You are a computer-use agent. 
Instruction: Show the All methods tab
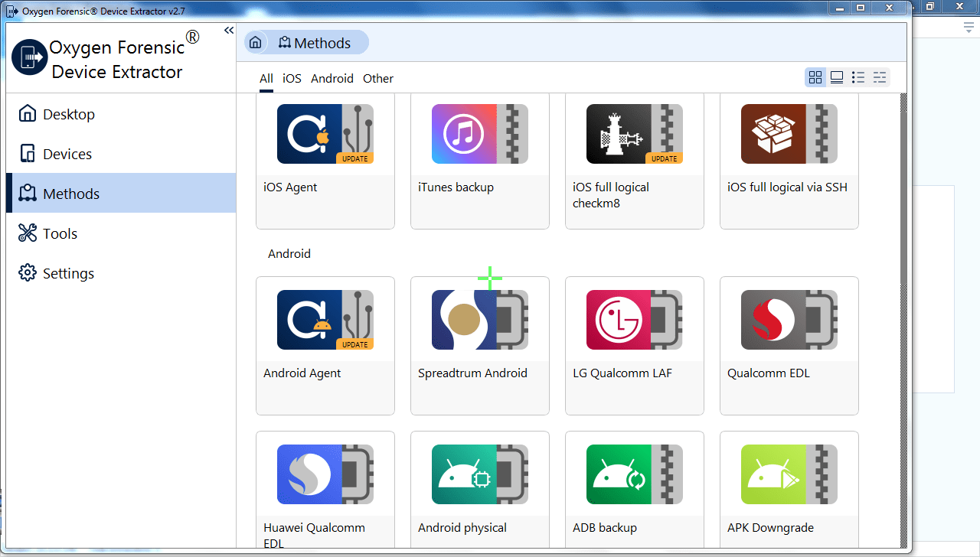pos(266,79)
